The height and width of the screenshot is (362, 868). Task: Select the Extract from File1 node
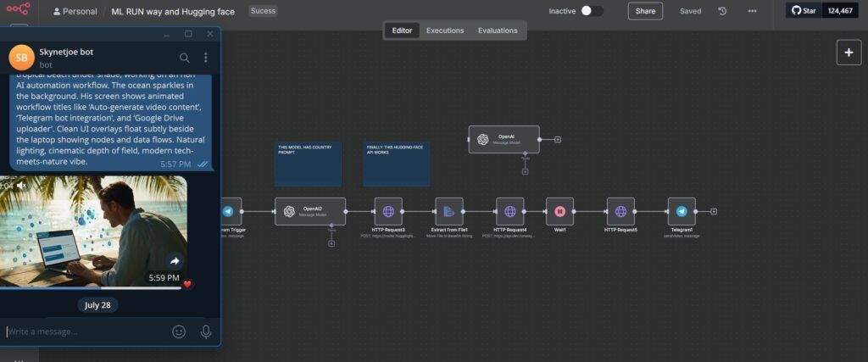pyautogui.click(x=449, y=211)
